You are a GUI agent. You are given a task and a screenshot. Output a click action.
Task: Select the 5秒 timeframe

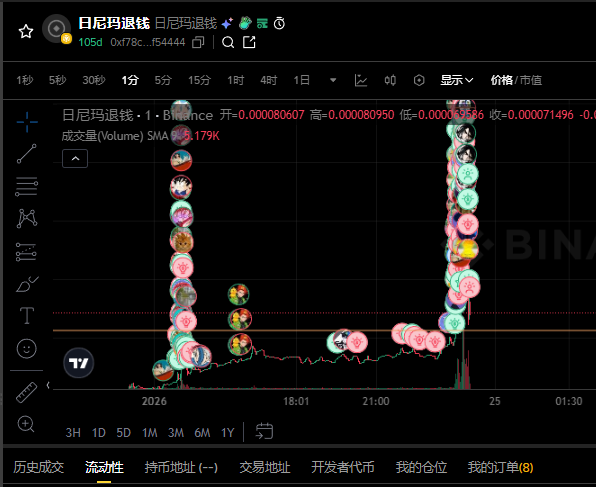tap(57, 80)
